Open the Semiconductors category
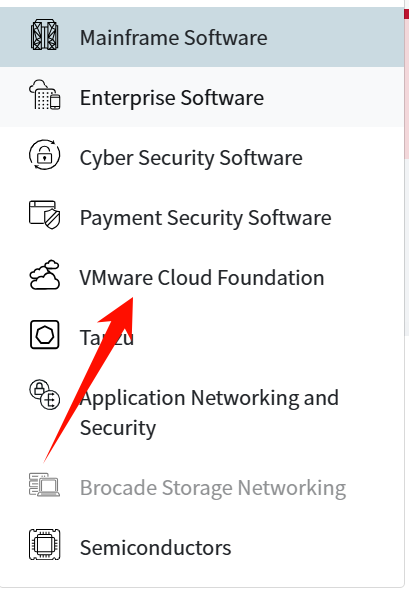The width and height of the screenshot is (409, 591). pos(155,547)
